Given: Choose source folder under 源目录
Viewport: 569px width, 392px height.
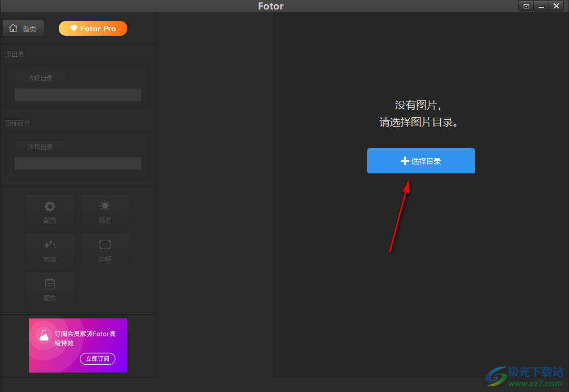Looking at the screenshot, I should coord(40,78).
